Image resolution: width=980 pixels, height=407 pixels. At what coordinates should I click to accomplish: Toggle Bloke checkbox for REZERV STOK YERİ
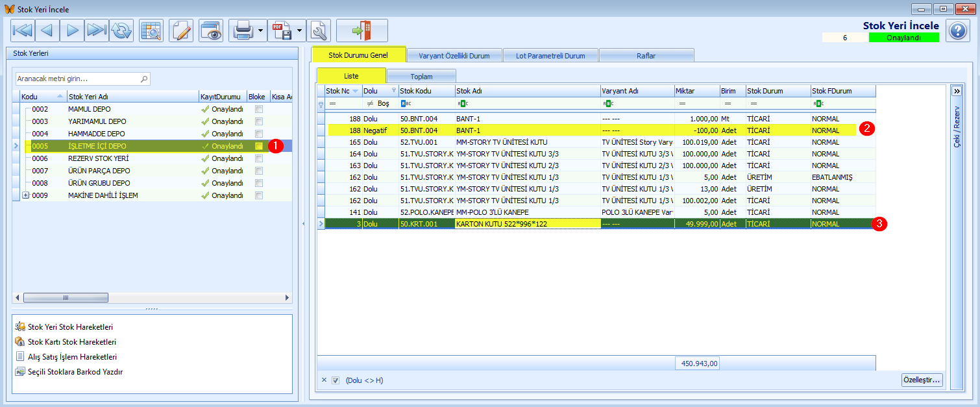(x=259, y=158)
